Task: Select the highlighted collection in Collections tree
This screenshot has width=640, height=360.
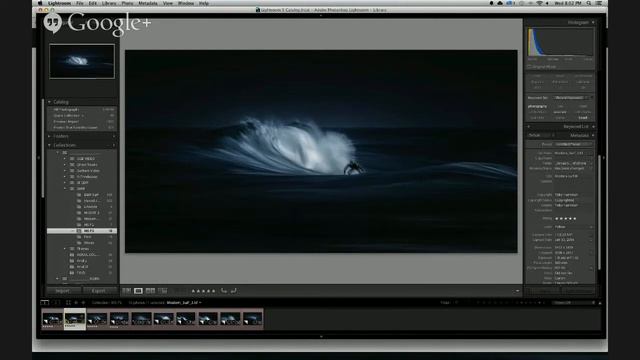Action: 82,231
